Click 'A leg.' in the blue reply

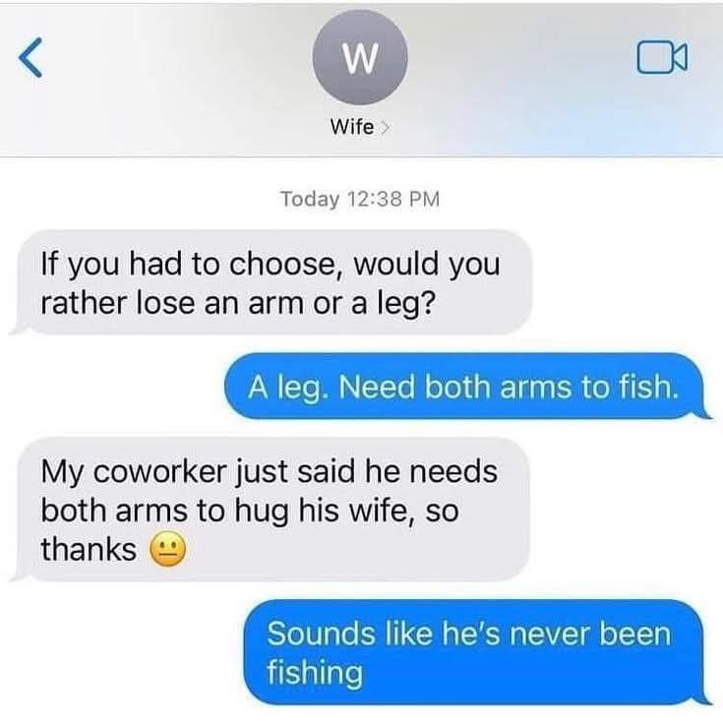coord(285,389)
